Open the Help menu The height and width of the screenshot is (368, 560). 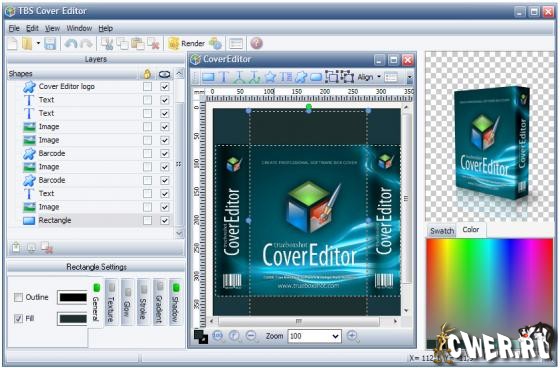(106, 28)
